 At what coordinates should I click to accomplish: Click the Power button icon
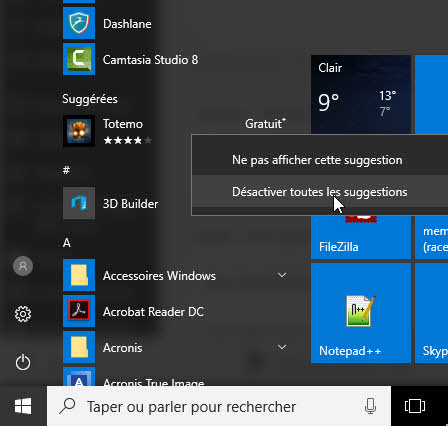(x=23, y=362)
